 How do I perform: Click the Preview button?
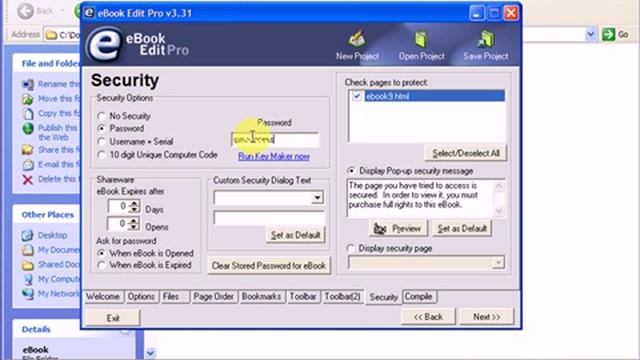pos(398,229)
